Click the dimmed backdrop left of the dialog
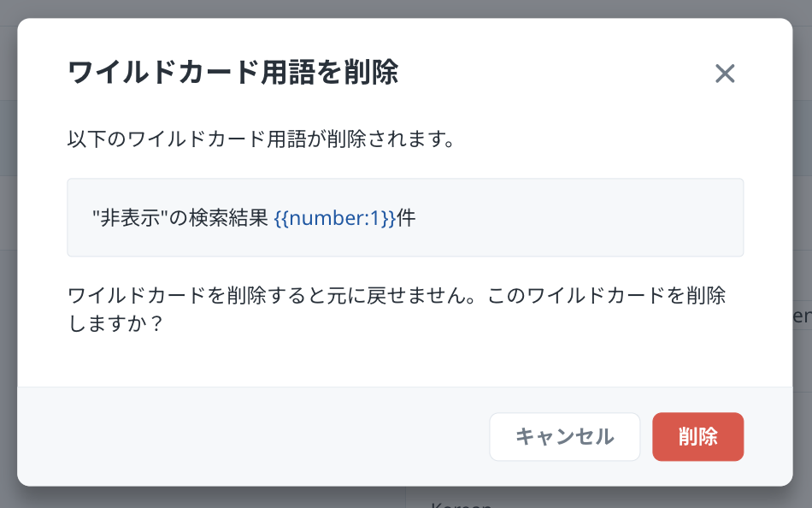The width and height of the screenshot is (812, 508). [x=8, y=257]
